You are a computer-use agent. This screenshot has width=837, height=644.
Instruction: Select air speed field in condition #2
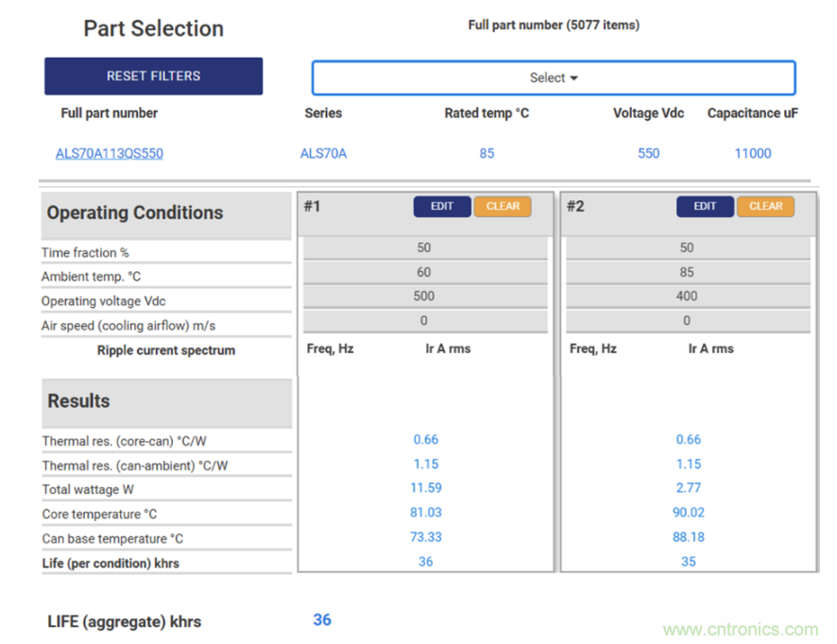[x=687, y=321]
